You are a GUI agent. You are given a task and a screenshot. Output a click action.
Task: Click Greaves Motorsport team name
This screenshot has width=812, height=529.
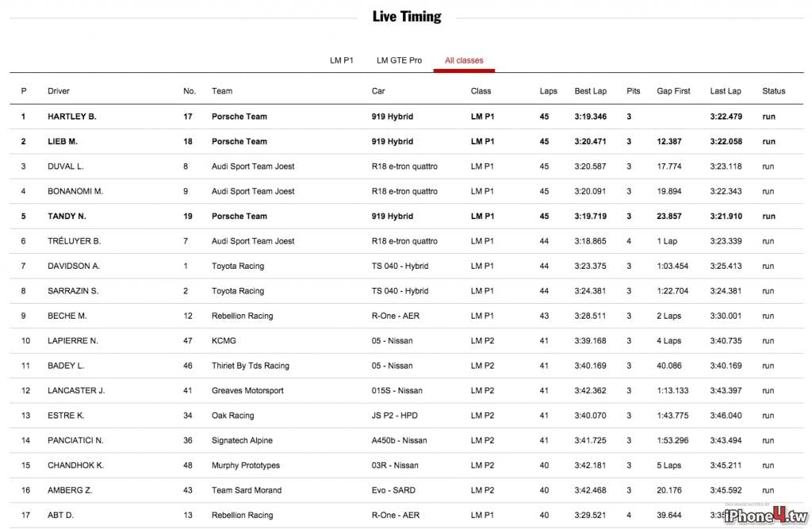pos(247,391)
